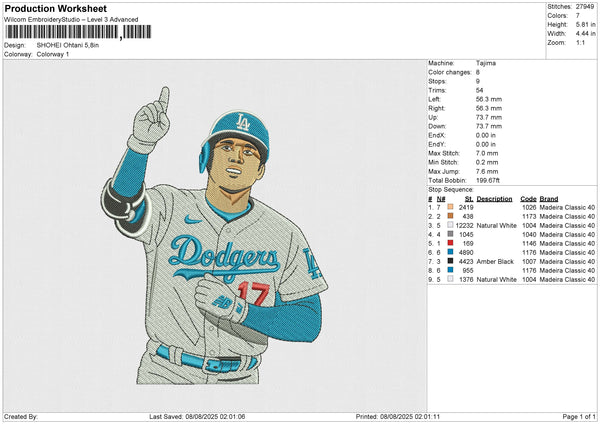Viewport: 600px width, 424px height.
Task: Click the Description column header
Action: 495,198
